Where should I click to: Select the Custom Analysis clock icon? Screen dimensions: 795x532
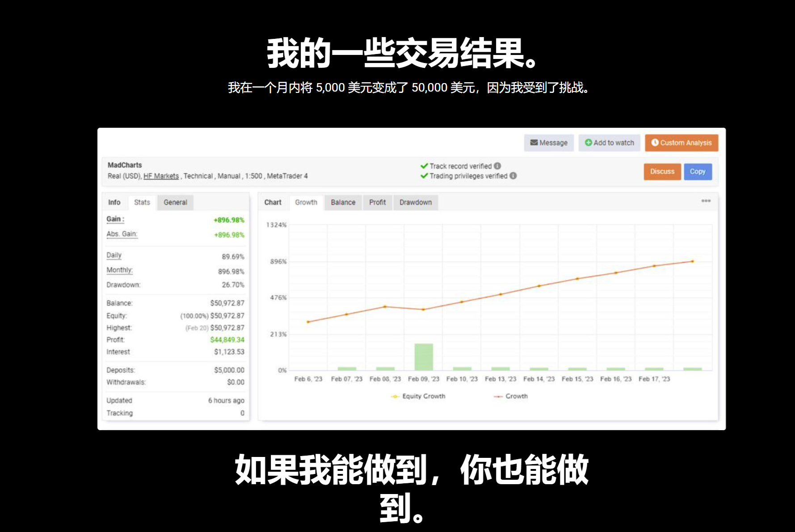[655, 142]
